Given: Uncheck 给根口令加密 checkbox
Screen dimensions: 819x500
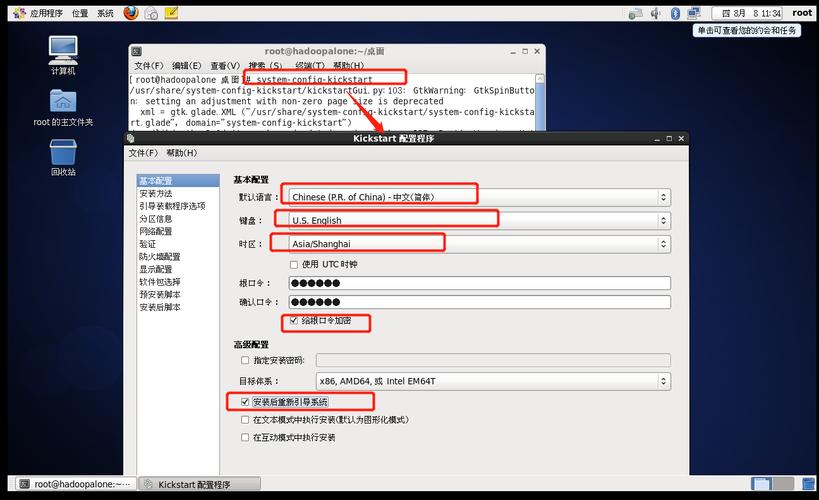Looking at the screenshot, I should 294,320.
